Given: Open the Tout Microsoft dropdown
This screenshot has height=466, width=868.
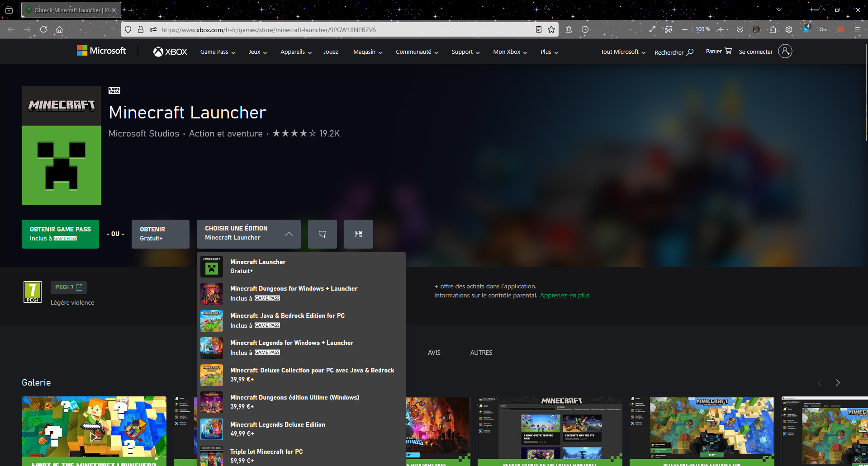Looking at the screenshot, I should tap(623, 52).
